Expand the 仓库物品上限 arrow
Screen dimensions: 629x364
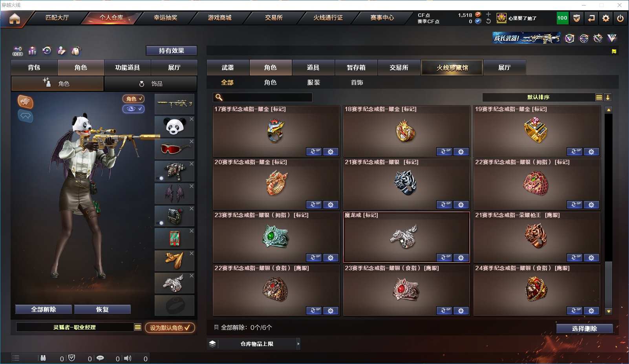(x=298, y=344)
